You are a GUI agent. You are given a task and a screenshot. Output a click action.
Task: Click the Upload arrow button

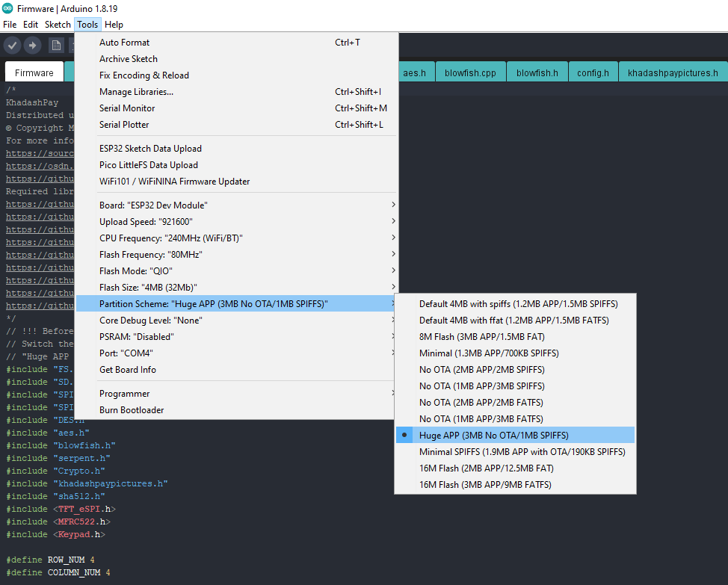(32, 46)
